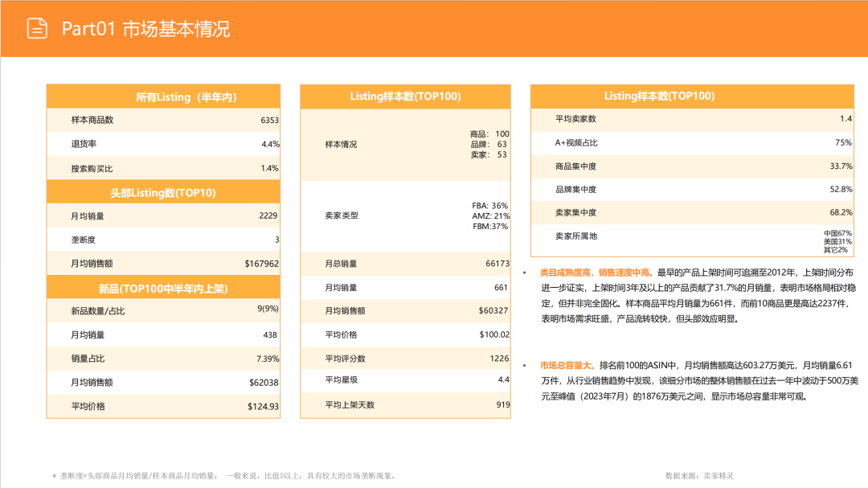Click the value 438
Image resolution: width=868 pixels, height=488 pixels.
click(270, 334)
